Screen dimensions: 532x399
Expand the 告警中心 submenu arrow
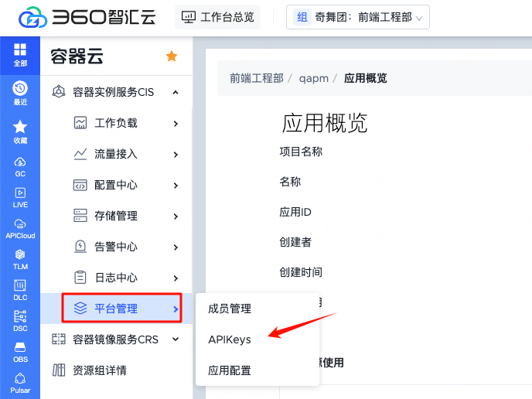176,247
